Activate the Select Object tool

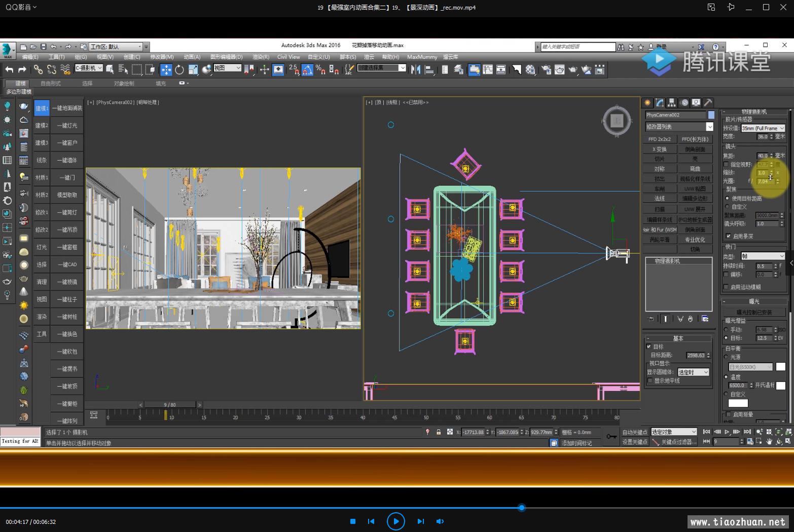pyautogui.click(x=110, y=69)
